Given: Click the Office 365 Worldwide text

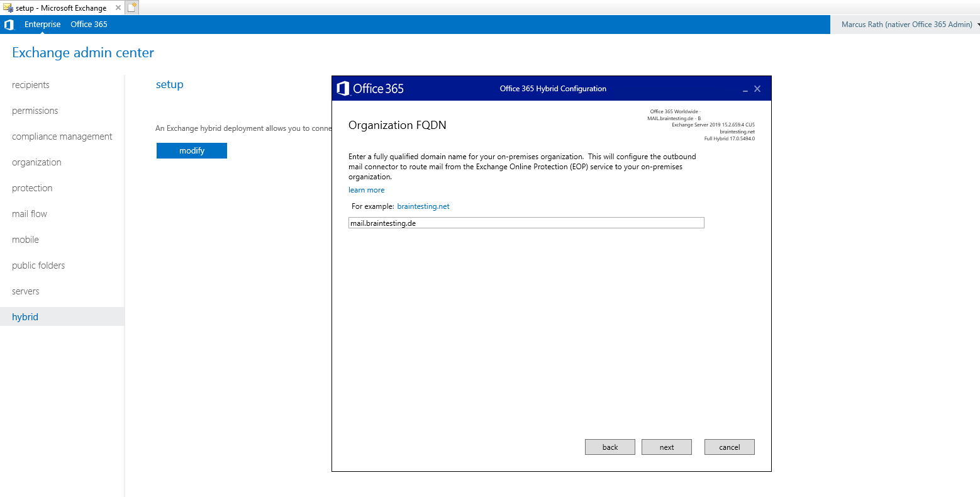Looking at the screenshot, I should 675,111.
